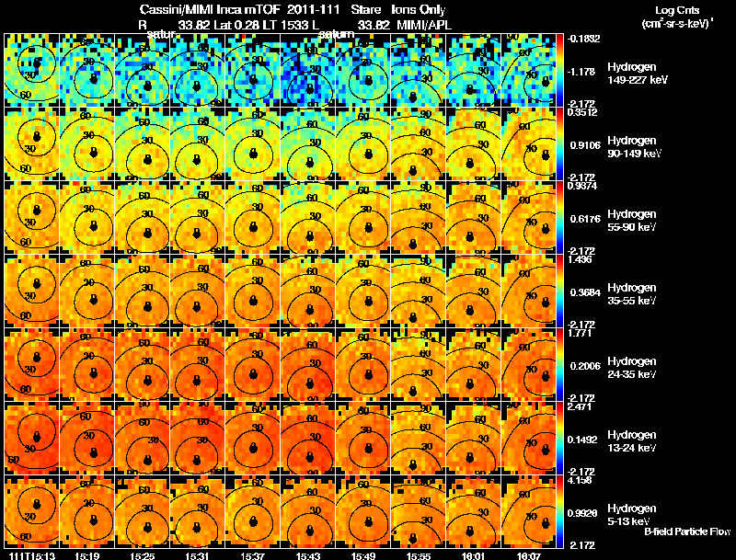Viewport: 736px width, 560px height.
Task: Click the 'Hydrogen 55-90 keV' label
Action: click(632, 220)
